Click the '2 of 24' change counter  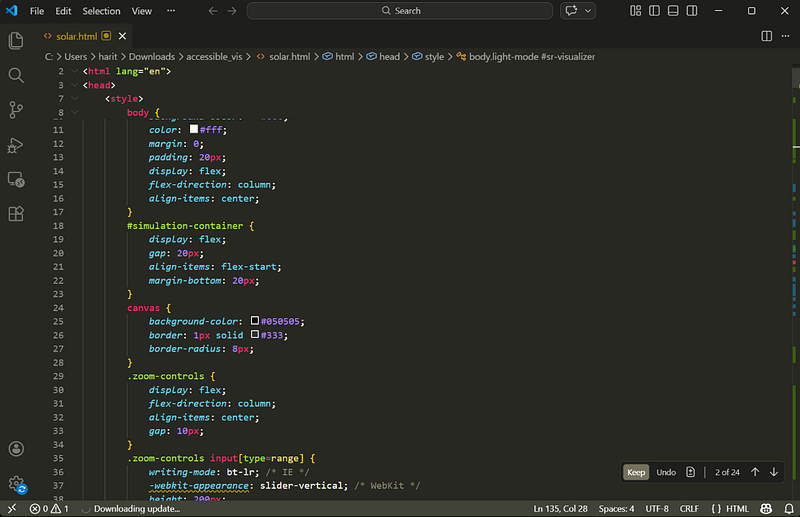click(727, 472)
